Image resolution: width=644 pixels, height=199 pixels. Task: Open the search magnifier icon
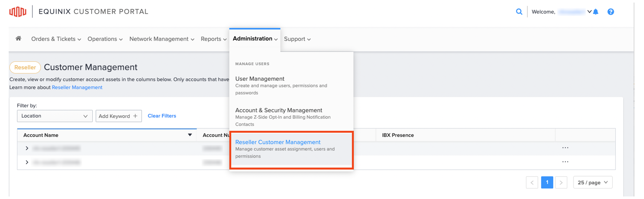tap(519, 12)
